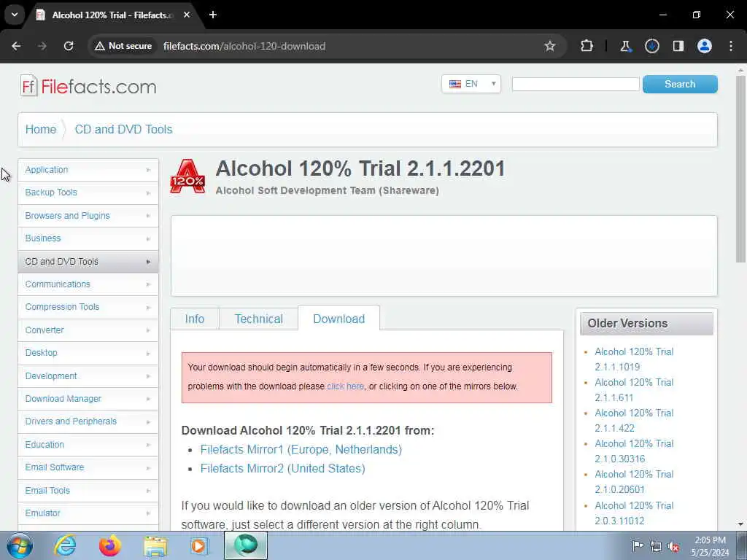Open the Desktop category
This screenshot has height=560, width=747.
coord(88,353)
